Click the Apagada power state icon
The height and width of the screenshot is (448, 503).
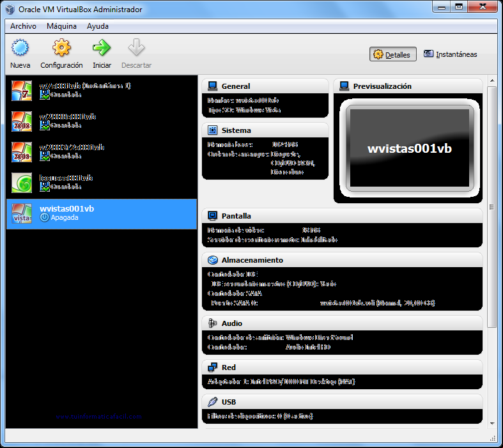[x=44, y=217]
